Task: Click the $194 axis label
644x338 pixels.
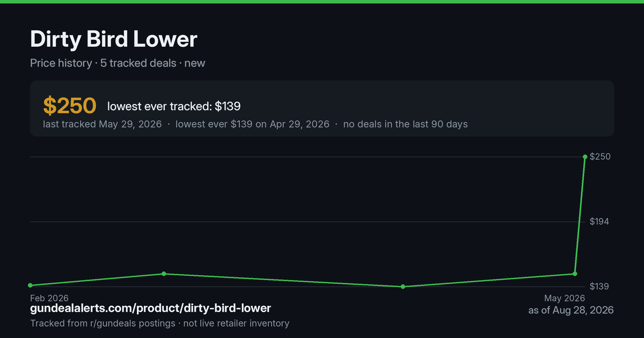Action: coord(601,222)
